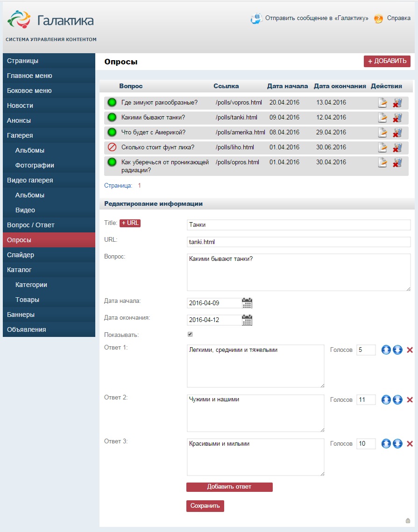Edit the poll 'Что будет с Америкой?'
The height and width of the screenshot is (532, 418).
coord(383,133)
